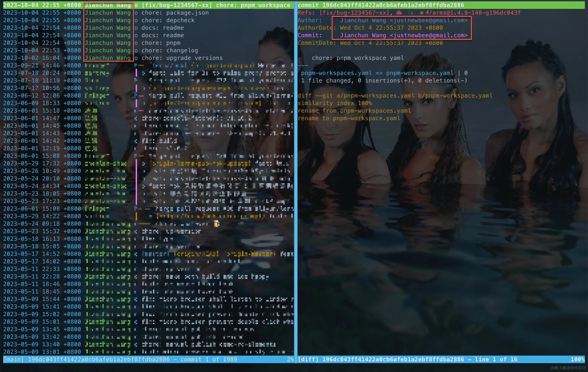Click the AuthorDate line in diff view

coord(391,28)
